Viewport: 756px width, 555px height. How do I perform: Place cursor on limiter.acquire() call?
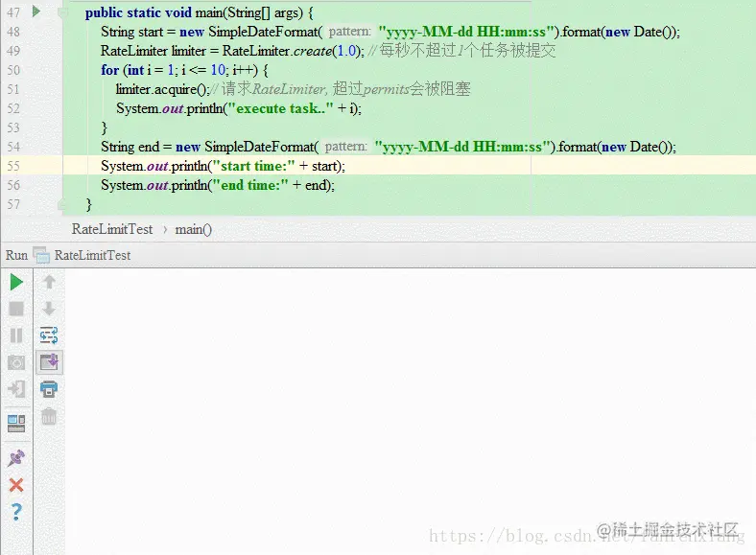click(x=163, y=89)
